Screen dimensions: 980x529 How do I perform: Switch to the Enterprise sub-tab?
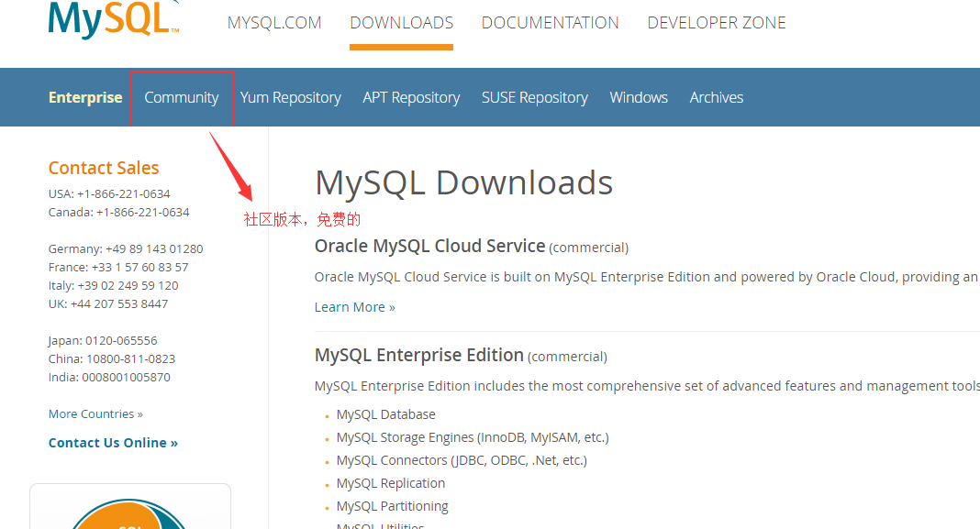click(x=85, y=97)
